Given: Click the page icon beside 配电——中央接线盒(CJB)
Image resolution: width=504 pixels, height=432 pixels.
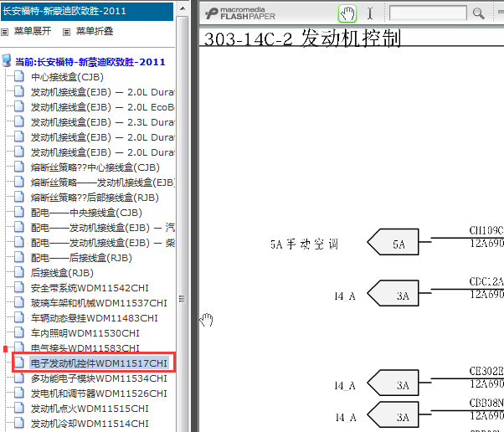Looking at the screenshot, I should 19,212.
